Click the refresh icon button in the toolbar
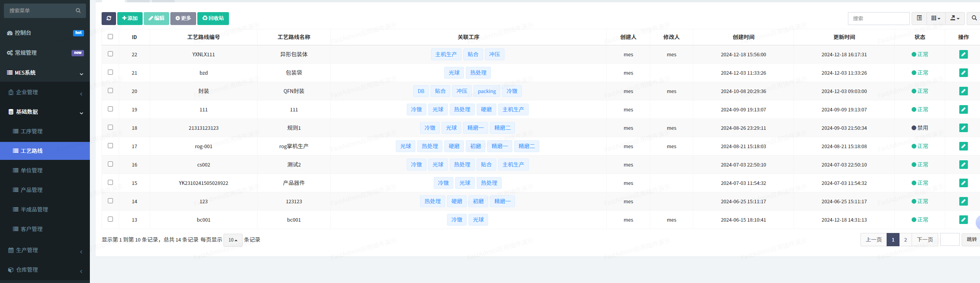The width and height of the screenshot is (980, 283). [109, 18]
